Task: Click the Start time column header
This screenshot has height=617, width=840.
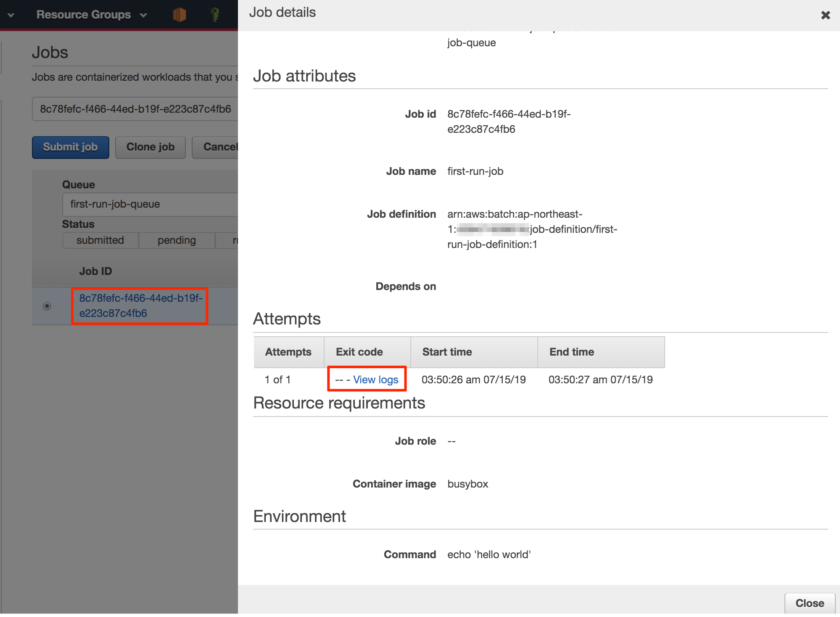Action: (x=447, y=352)
